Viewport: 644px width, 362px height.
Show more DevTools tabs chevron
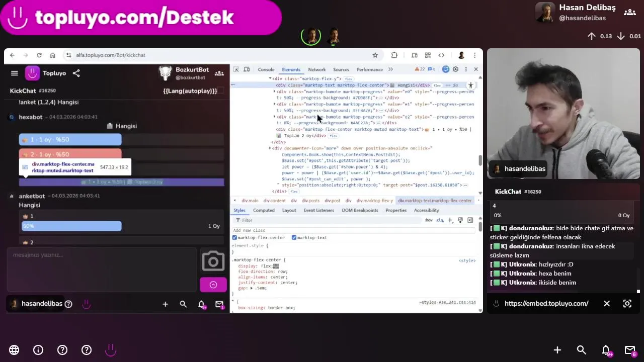[390, 69]
